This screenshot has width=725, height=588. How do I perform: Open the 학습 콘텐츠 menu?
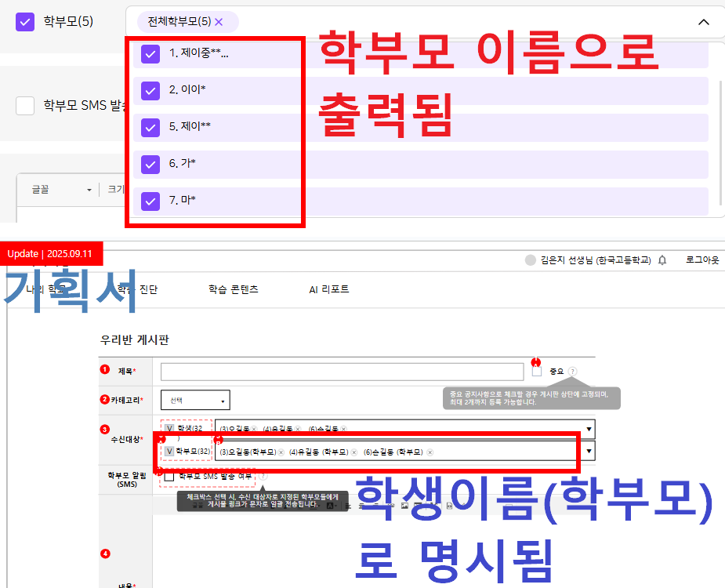(x=233, y=289)
